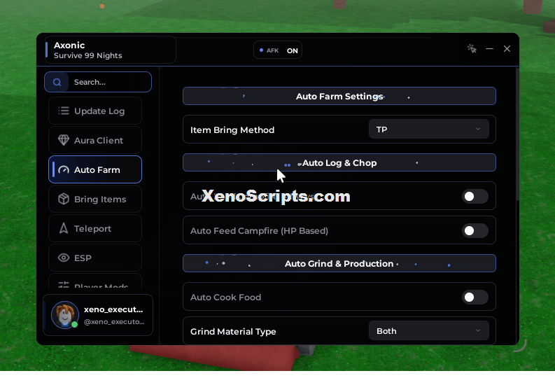Click the @xeno_executo... username handle
Screen dimensions: 555x392
click(x=114, y=322)
